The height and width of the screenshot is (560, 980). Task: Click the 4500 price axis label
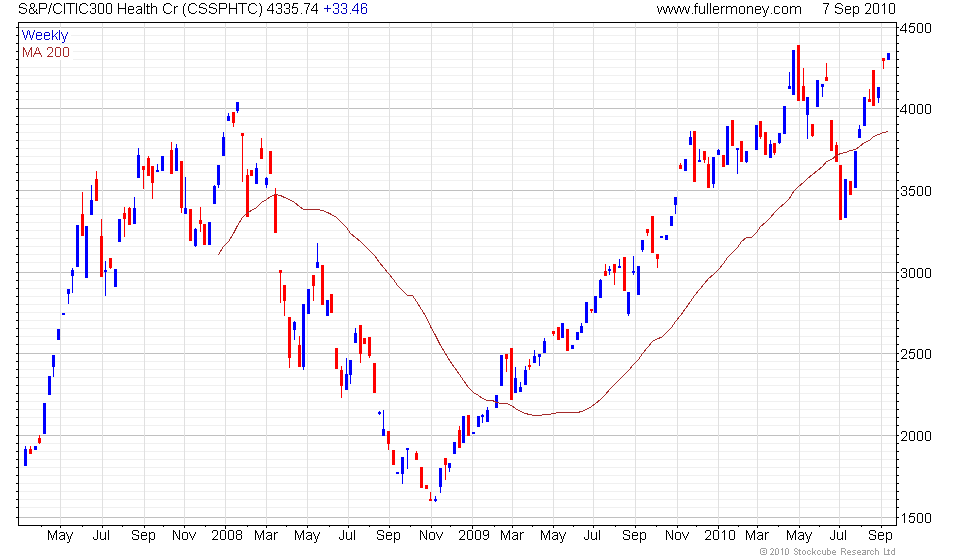point(916,28)
